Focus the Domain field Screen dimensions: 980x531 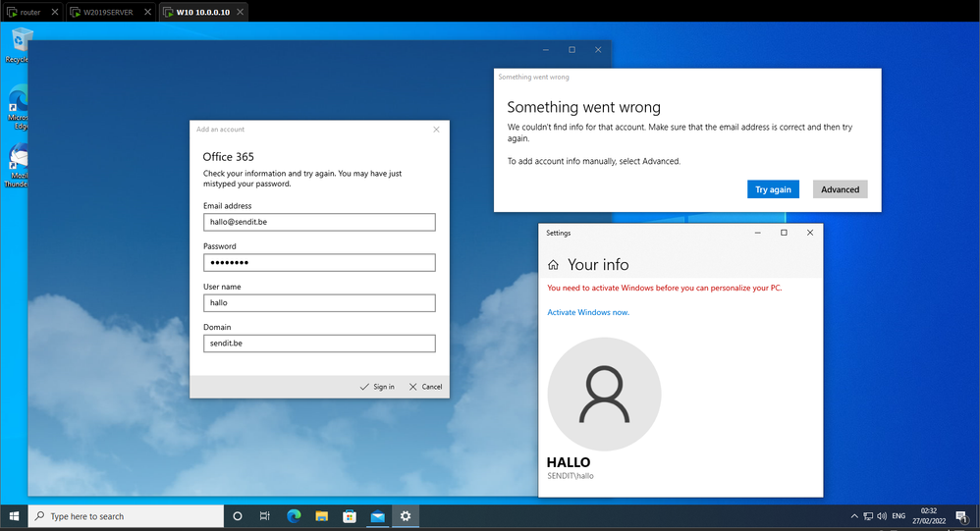click(319, 343)
